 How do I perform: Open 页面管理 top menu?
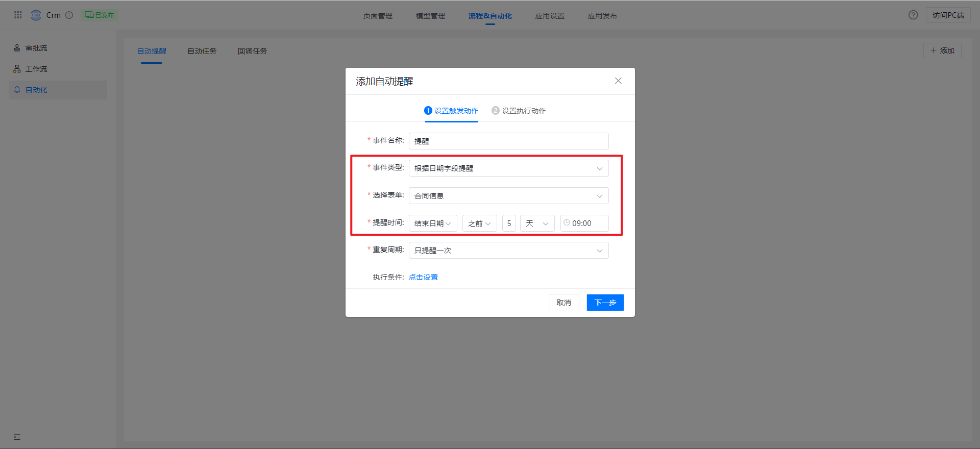tap(378, 16)
